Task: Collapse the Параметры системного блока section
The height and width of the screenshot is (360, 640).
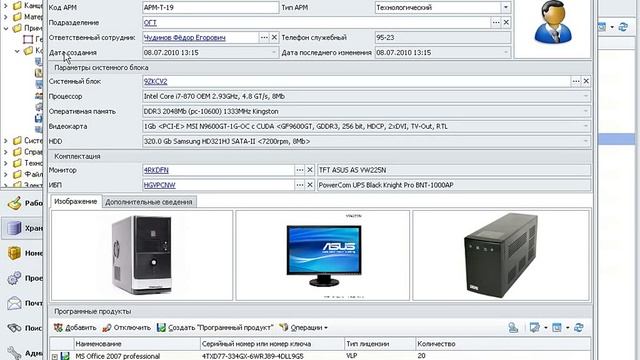Action: click(320, 68)
